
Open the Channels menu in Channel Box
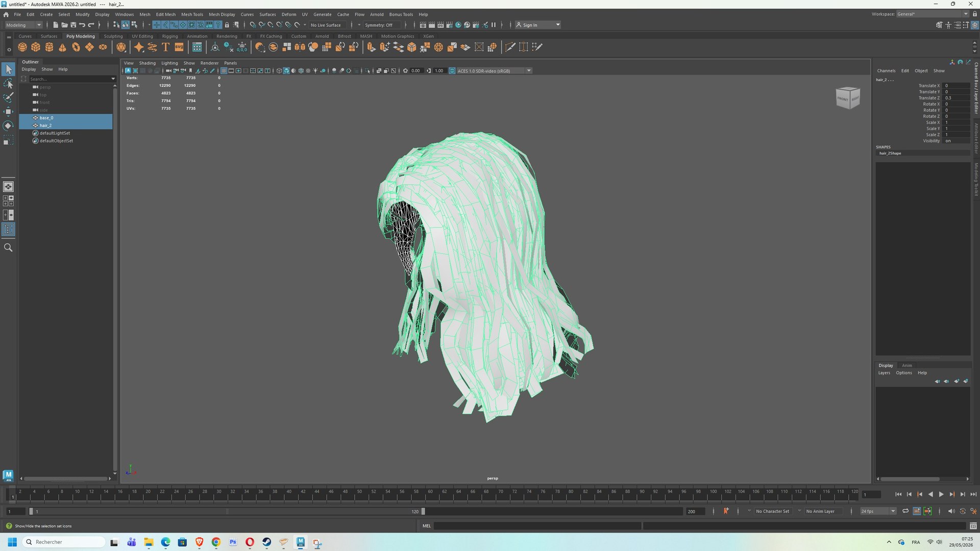(x=886, y=71)
